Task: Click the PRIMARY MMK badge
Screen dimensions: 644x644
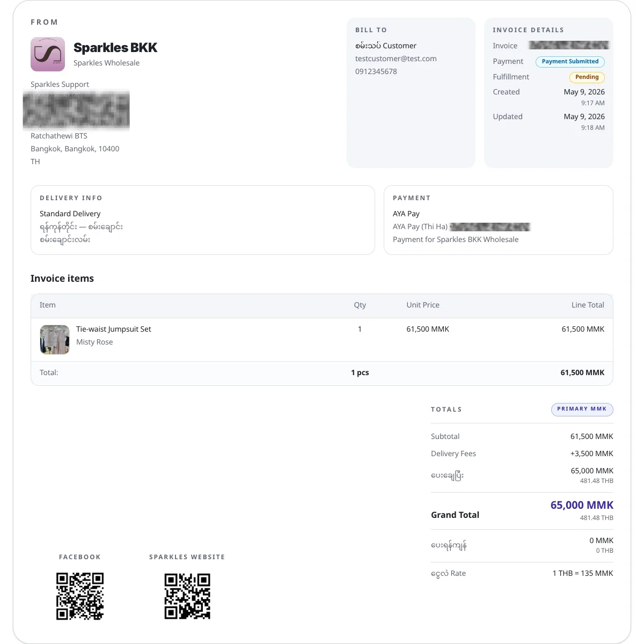Action: 582,409
